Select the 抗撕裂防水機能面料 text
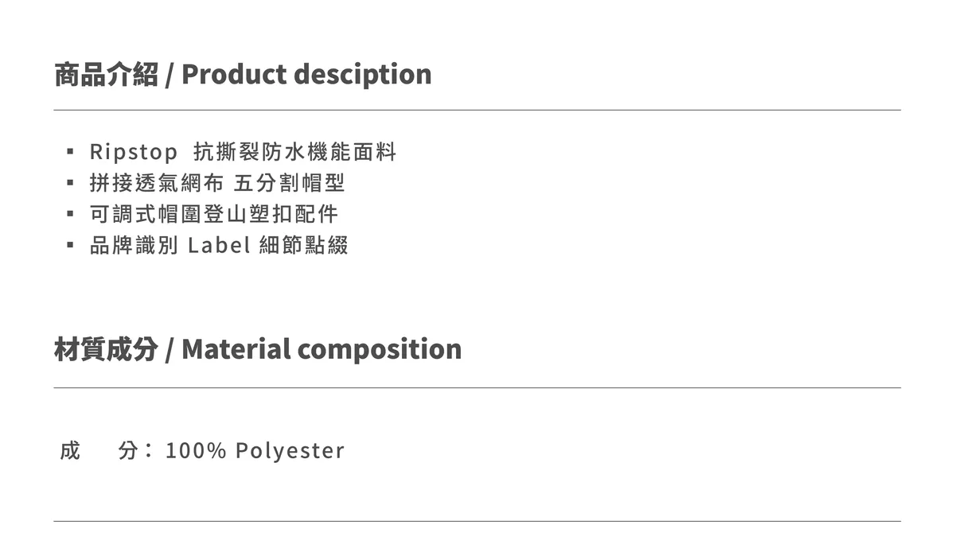This screenshot has width=955, height=560. coord(294,151)
